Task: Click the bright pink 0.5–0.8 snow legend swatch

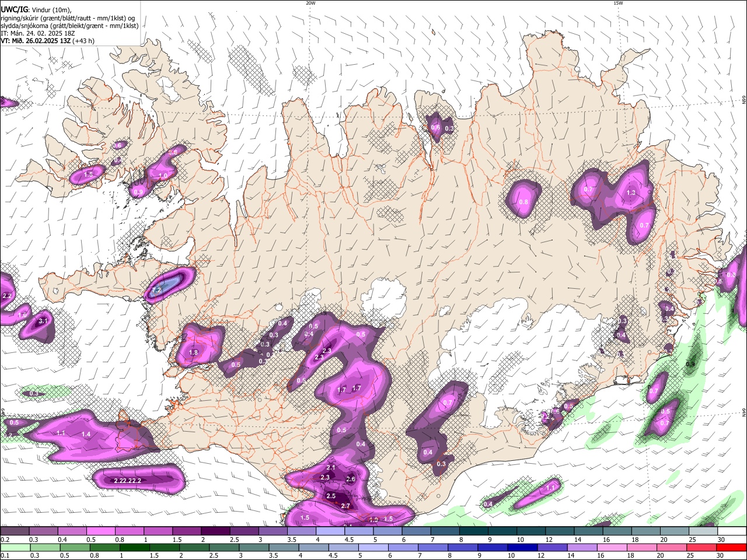Action: tap(100, 531)
